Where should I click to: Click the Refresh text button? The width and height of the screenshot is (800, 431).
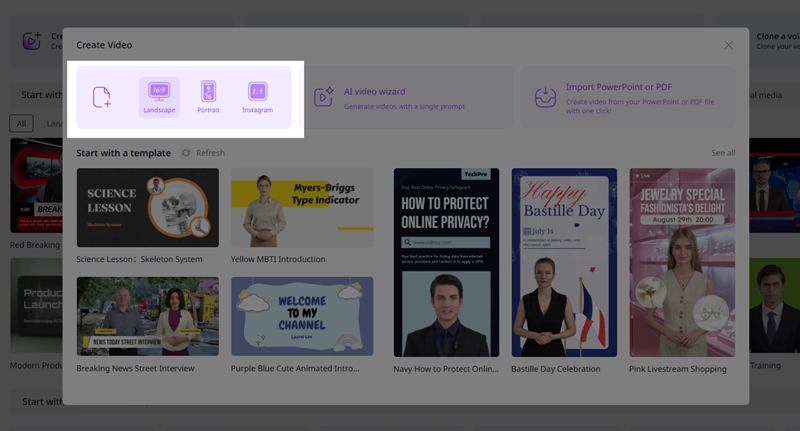tap(210, 153)
